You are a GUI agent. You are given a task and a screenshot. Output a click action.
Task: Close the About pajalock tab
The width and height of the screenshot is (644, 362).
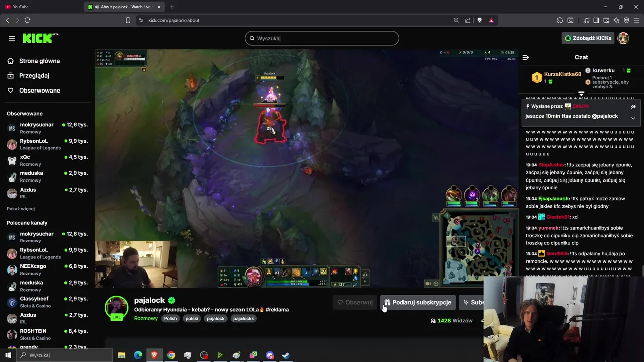pos(159,7)
